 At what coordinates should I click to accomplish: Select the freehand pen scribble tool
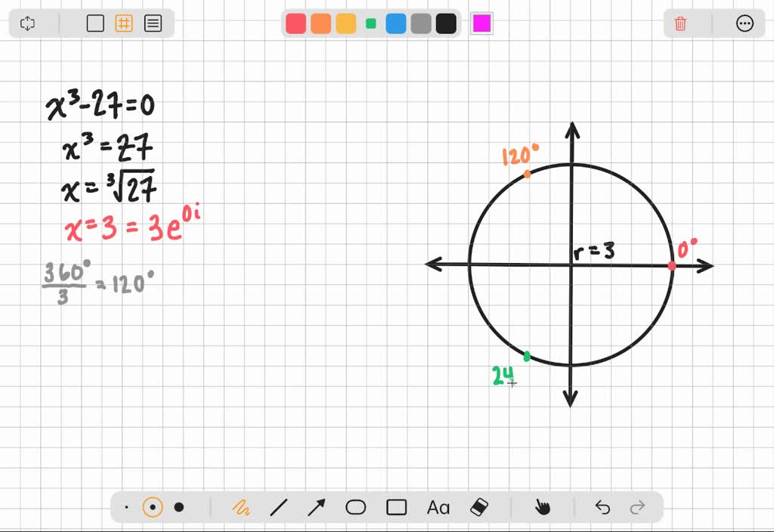241,507
